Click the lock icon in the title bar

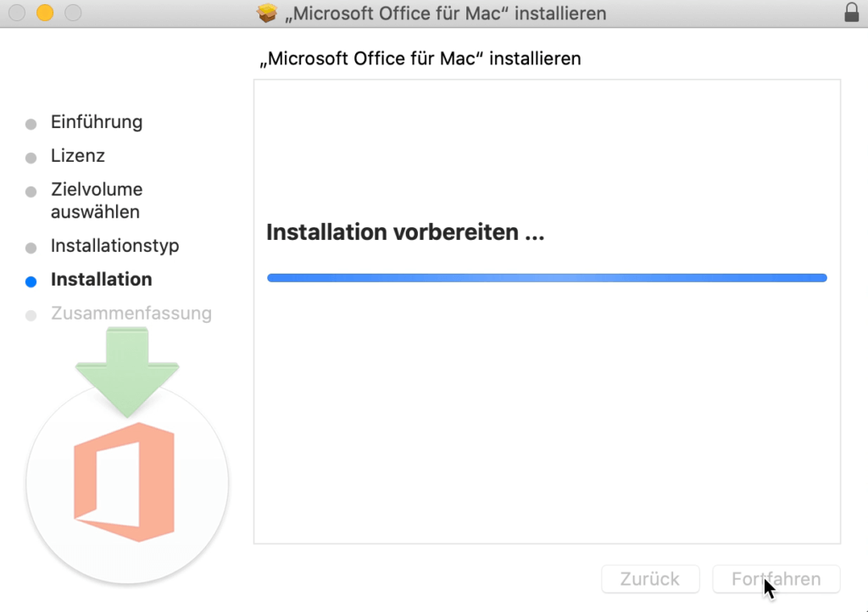tap(854, 13)
